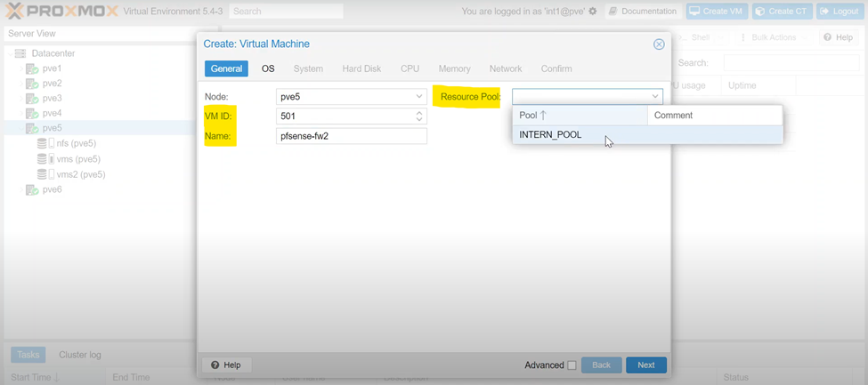Adjust VM ID with the spinner arrows

coord(419,116)
